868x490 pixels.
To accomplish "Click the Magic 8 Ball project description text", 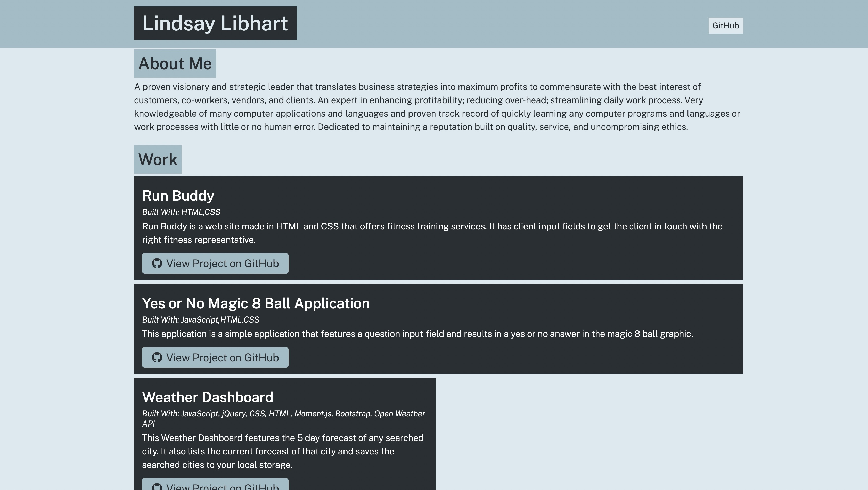I will 417,334.
